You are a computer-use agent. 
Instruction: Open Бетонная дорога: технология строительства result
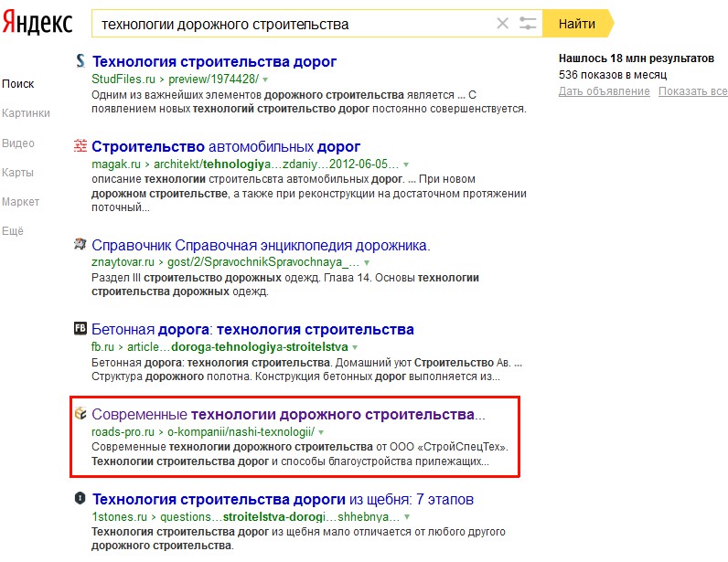(252, 330)
